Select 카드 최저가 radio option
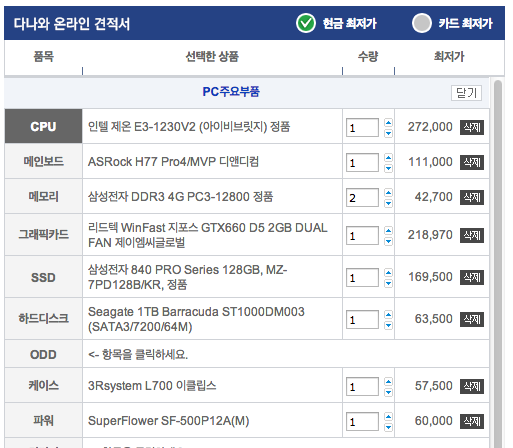This screenshot has width=513, height=448. (x=422, y=23)
